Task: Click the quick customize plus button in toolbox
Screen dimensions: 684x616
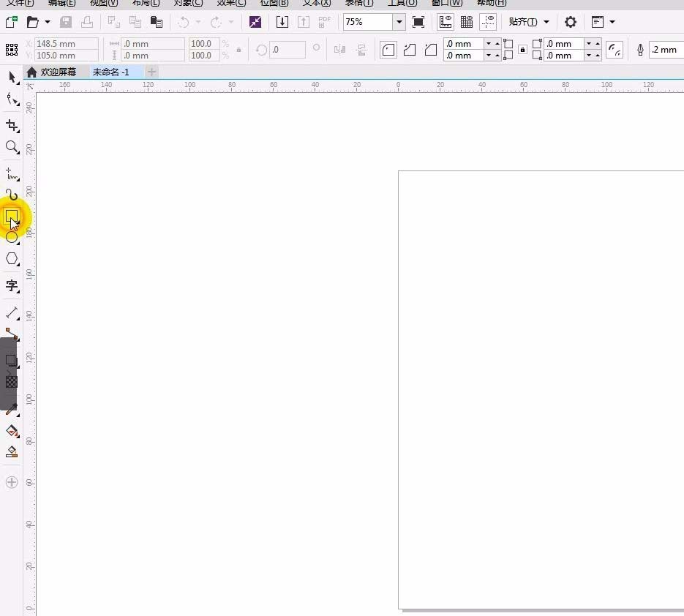Action: (x=12, y=482)
